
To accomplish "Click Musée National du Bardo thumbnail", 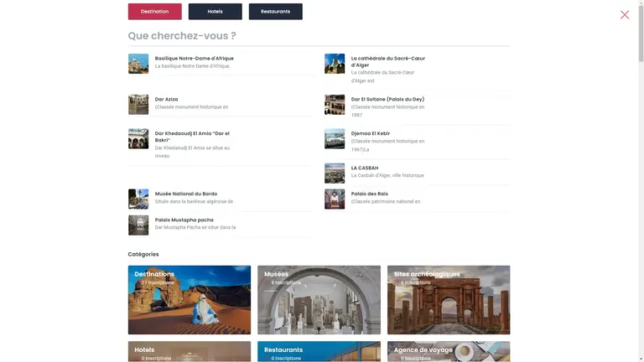I will pyautogui.click(x=138, y=199).
